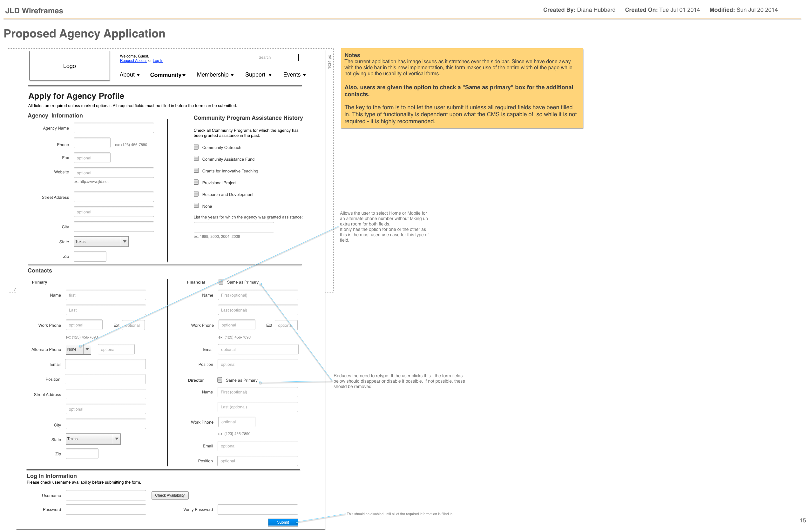Image resolution: width=812 pixels, height=530 pixels.
Task: Click the Logo placeholder image
Action: 70,66
